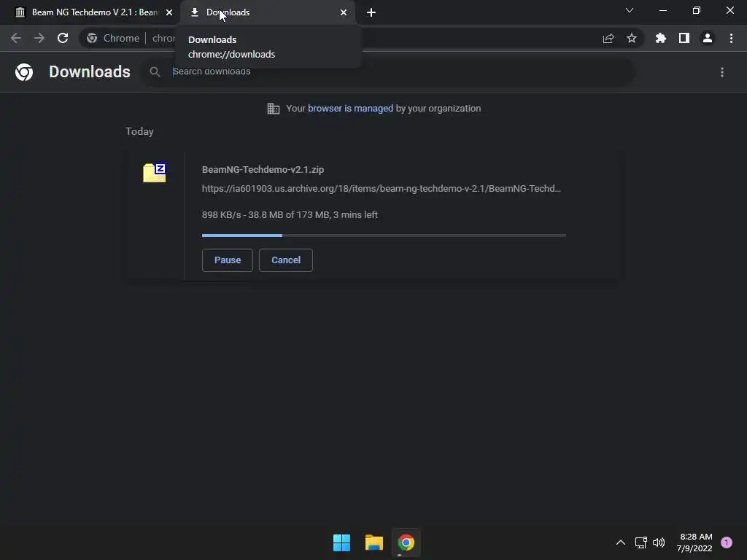Open BeamNG-Techdemo-v2.1.zip file name

pos(263,169)
